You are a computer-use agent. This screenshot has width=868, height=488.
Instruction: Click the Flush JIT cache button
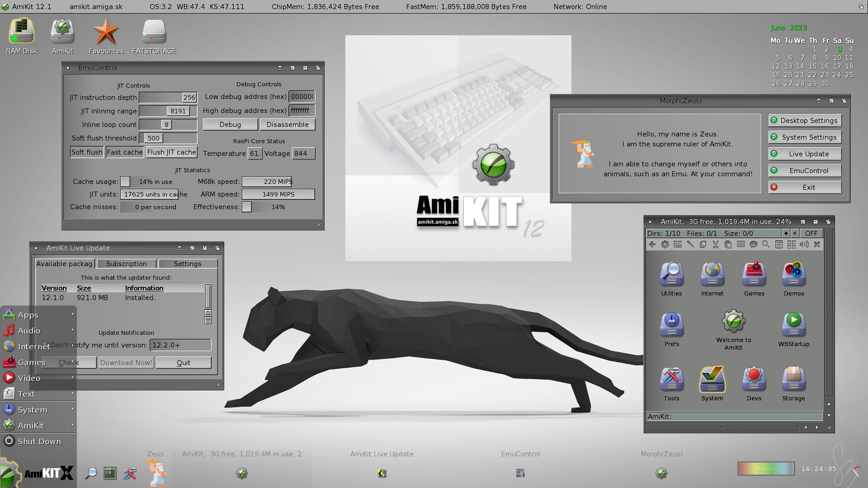[171, 152]
